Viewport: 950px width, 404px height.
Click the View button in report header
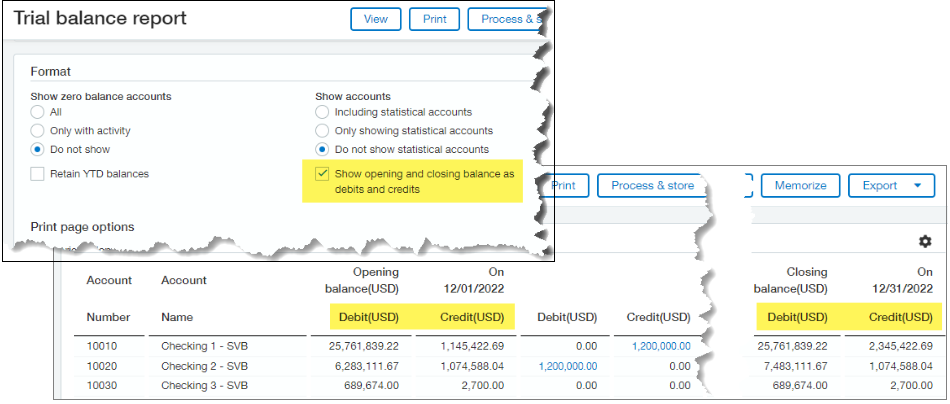[376, 19]
